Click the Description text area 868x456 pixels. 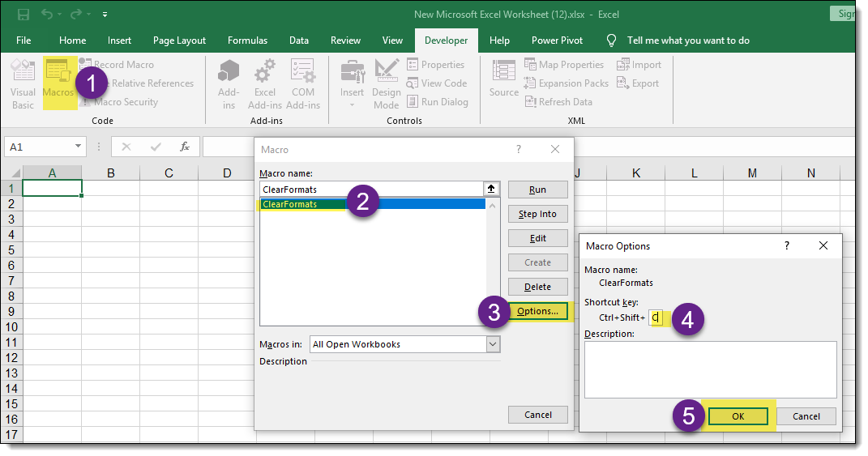[710, 369]
